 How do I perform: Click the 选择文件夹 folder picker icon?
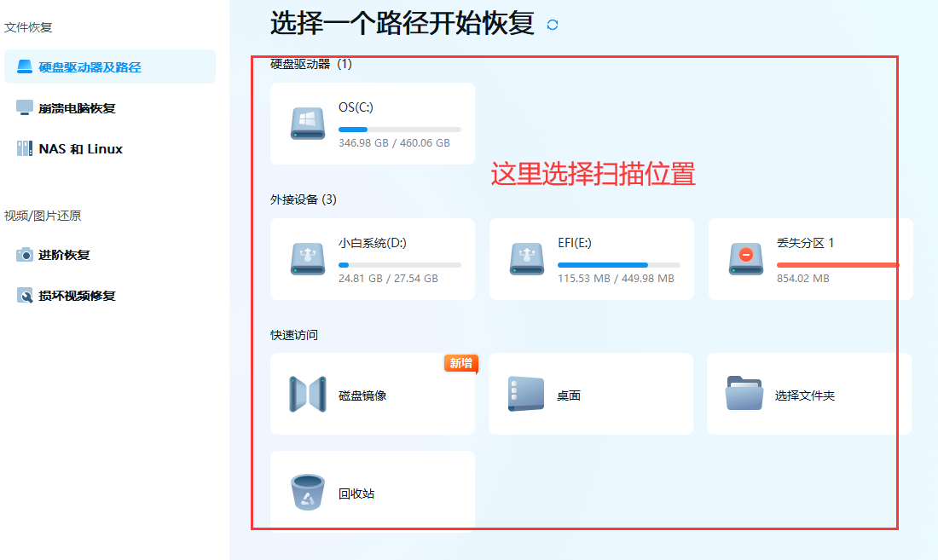coord(745,394)
